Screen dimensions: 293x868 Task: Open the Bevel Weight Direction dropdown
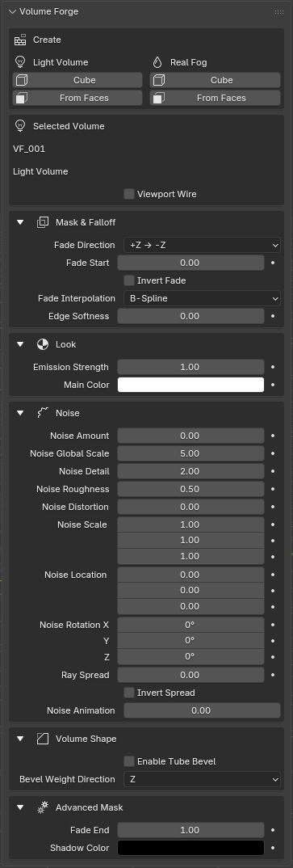tap(202, 779)
